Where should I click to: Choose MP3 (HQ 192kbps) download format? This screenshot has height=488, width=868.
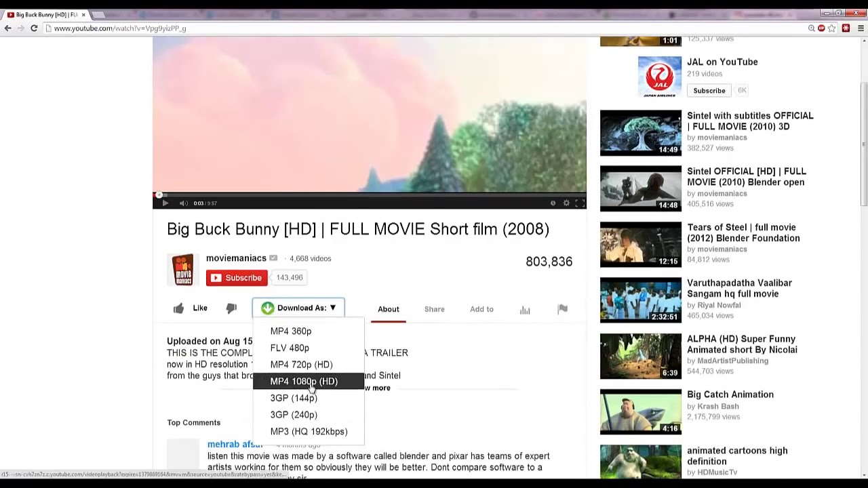point(309,431)
